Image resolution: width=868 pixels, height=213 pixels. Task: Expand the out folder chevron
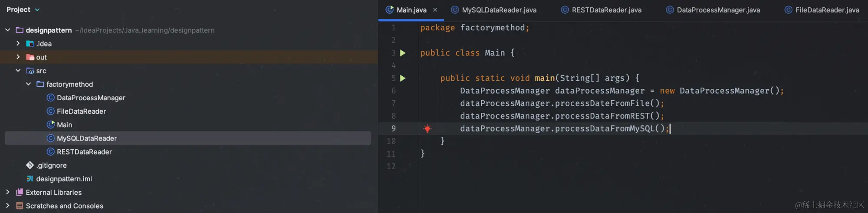(18, 57)
